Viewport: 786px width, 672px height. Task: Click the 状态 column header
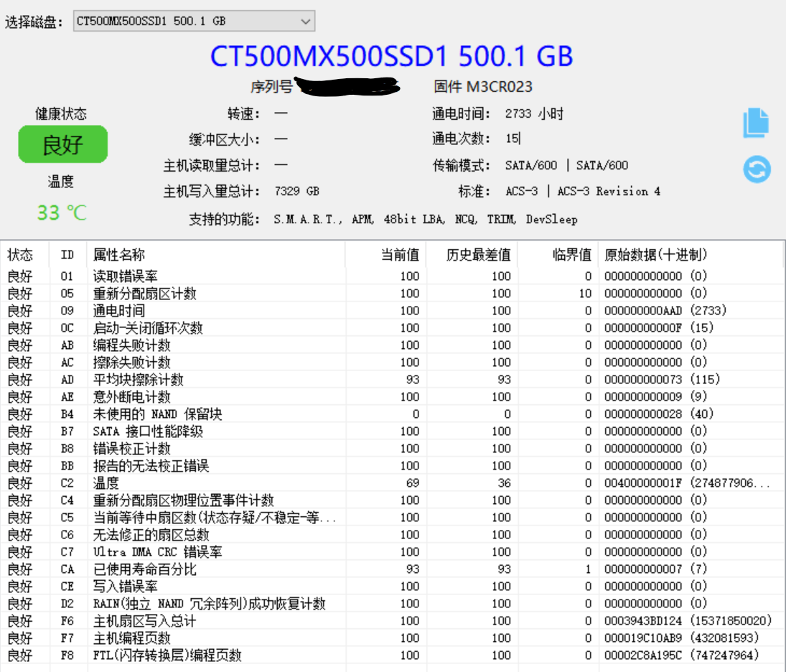(20, 255)
